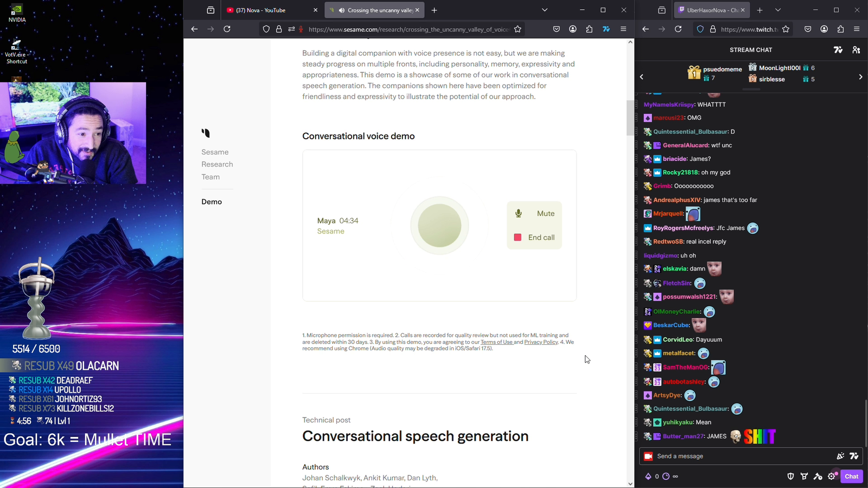Reload the Twitch chat page

(x=678, y=29)
